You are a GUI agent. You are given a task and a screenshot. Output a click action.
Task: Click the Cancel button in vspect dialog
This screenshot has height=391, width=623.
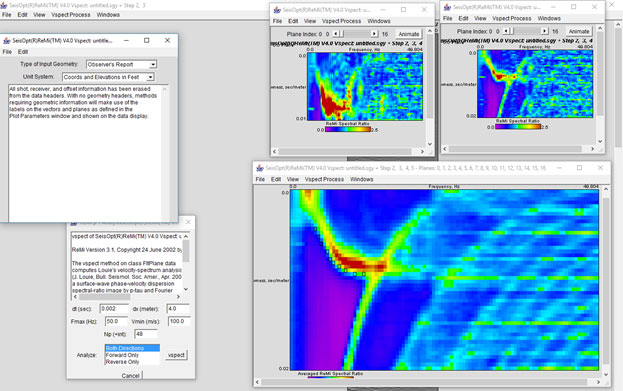click(130, 376)
